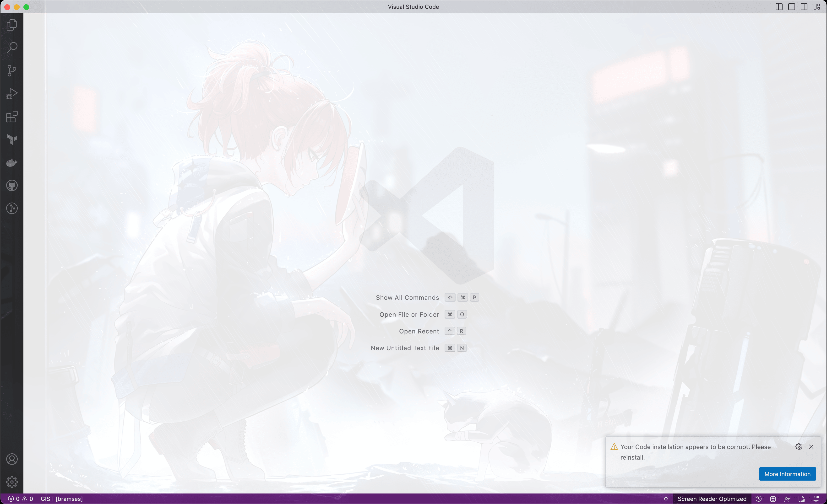Open the Search view

point(12,48)
